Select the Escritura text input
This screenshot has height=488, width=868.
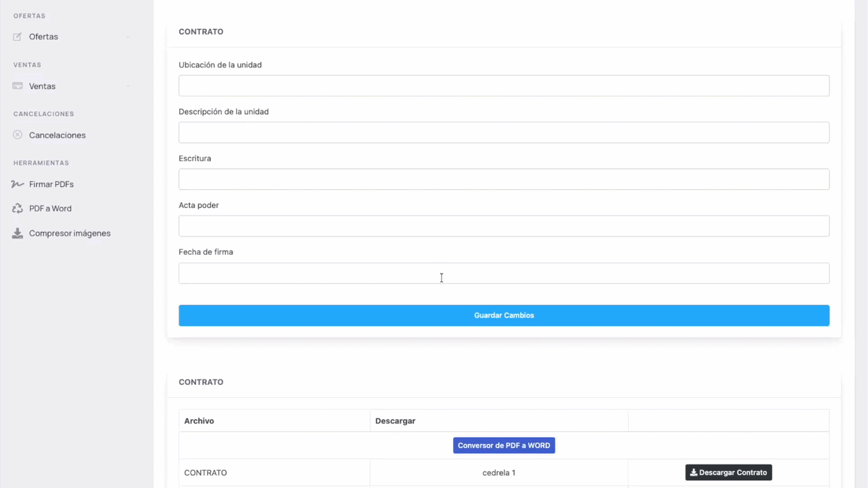click(x=504, y=180)
